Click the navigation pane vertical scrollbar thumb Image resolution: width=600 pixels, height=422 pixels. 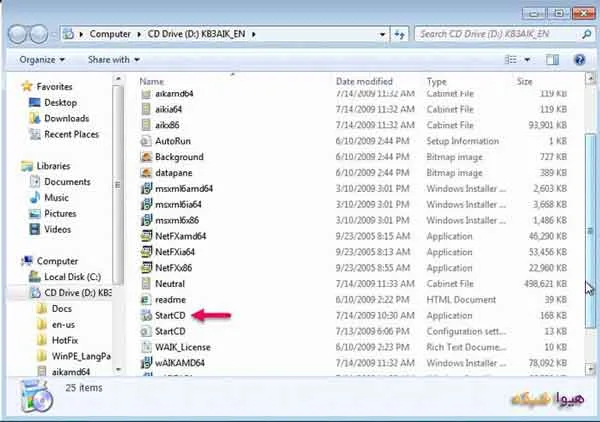(118, 185)
